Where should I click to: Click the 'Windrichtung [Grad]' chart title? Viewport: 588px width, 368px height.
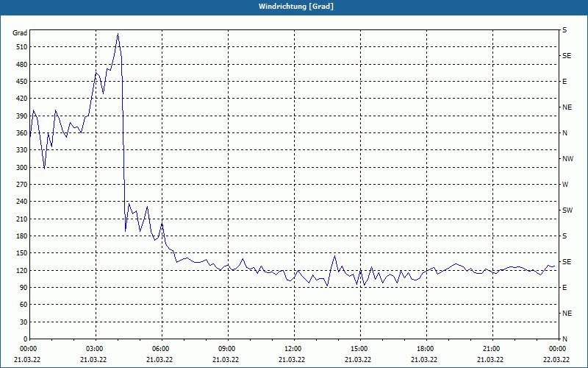point(296,7)
